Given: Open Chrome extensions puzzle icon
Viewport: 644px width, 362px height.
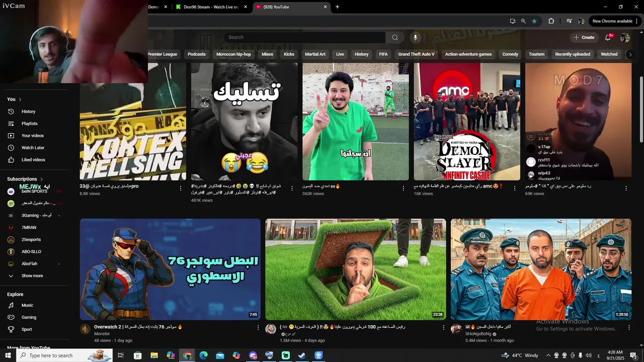Looking at the screenshot, I should (x=551, y=21).
